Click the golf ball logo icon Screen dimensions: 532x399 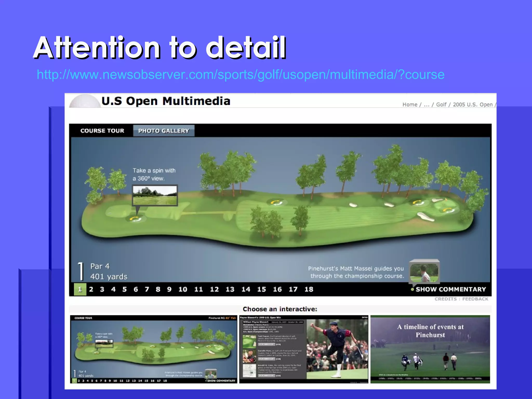(x=85, y=101)
